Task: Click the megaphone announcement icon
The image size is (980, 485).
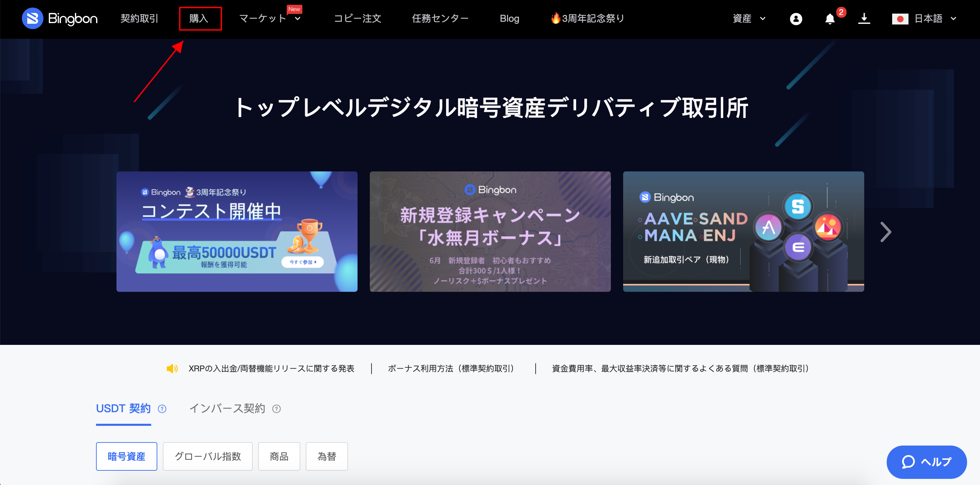Action: click(x=172, y=368)
